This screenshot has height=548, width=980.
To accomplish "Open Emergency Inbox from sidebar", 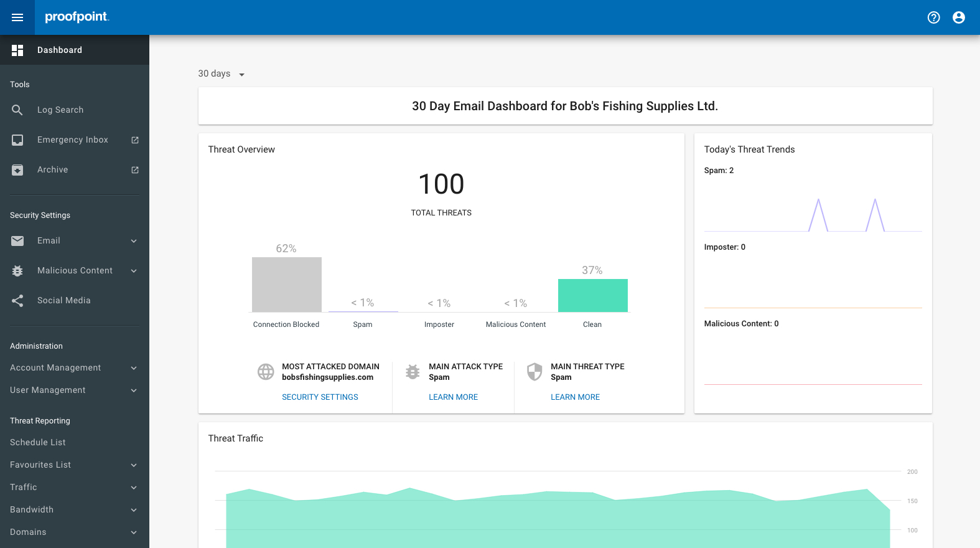I will click(x=75, y=139).
